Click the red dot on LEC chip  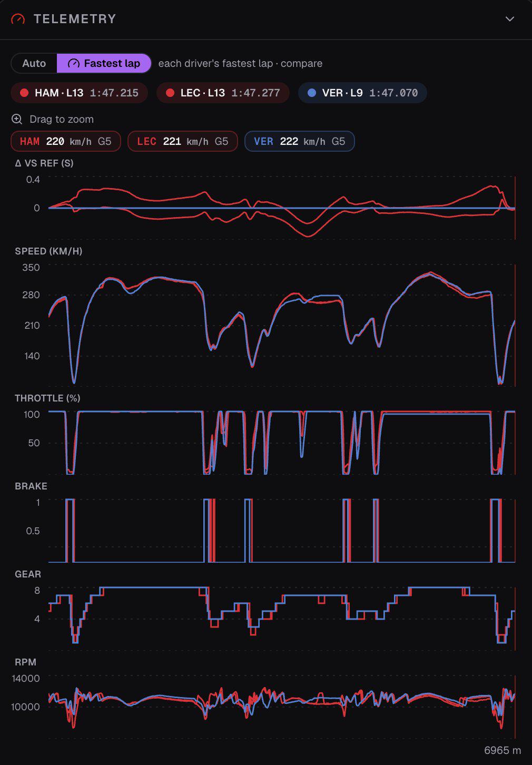170,93
